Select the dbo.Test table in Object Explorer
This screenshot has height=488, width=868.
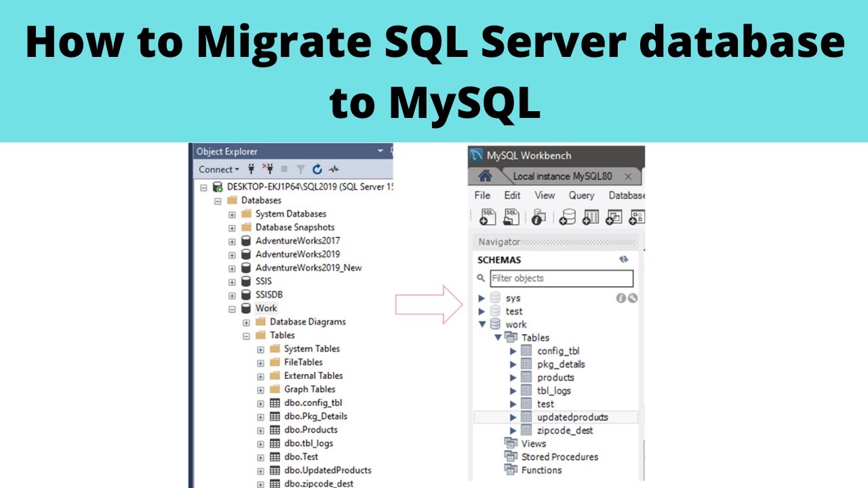click(301, 457)
